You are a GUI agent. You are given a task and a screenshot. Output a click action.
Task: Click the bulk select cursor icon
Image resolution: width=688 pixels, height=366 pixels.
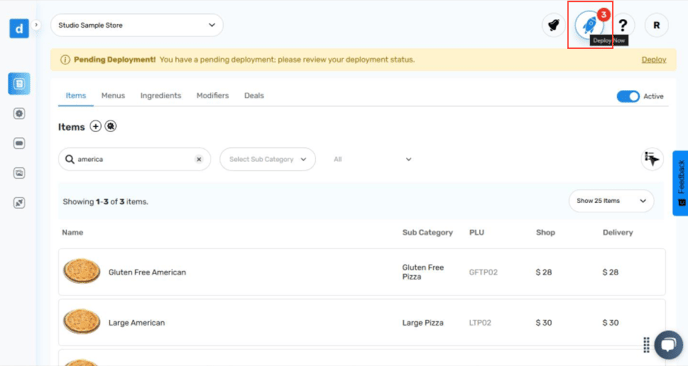click(x=652, y=159)
